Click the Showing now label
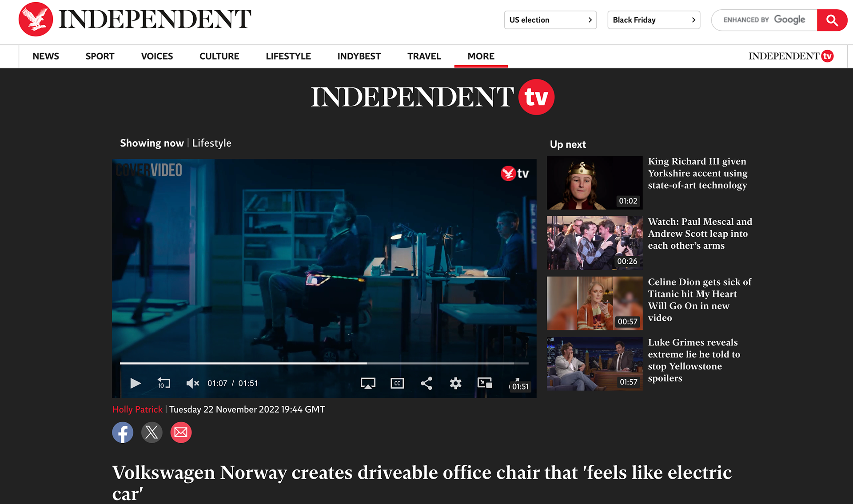The width and height of the screenshot is (853, 504). coord(151,143)
